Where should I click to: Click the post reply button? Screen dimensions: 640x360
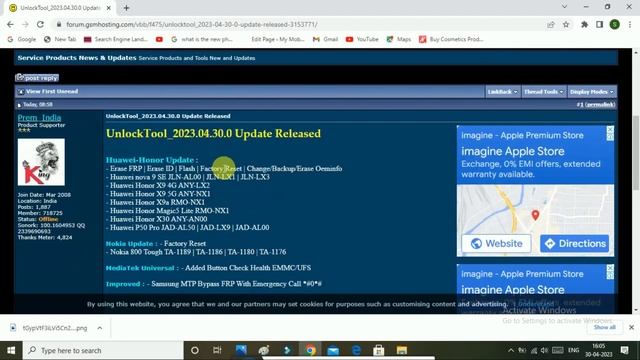(x=37, y=78)
